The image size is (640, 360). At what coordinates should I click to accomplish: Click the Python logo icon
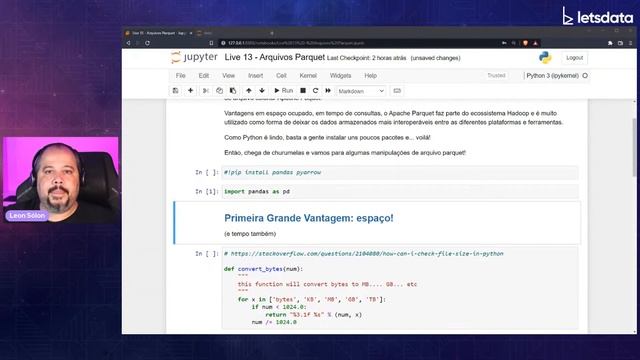coord(545,58)
